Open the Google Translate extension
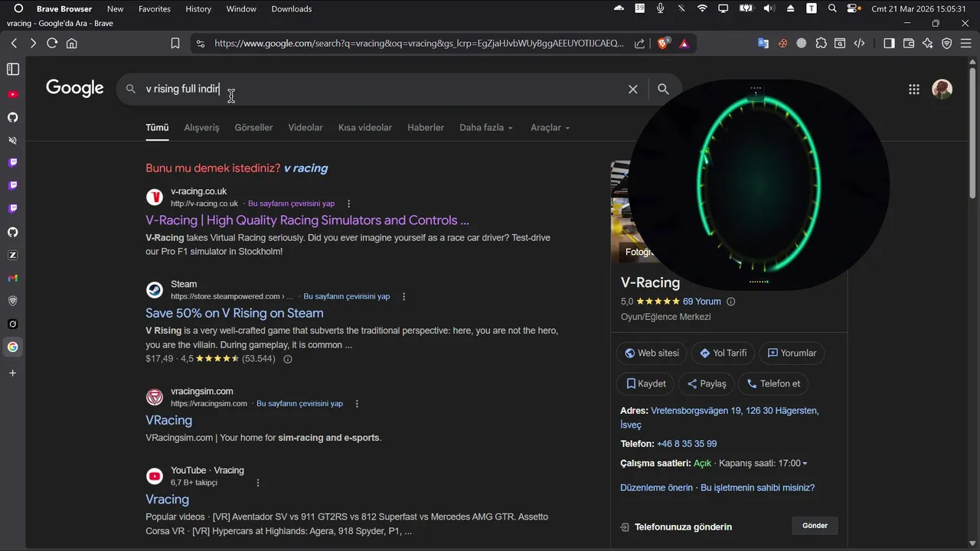This screenshot has height=551, width=980. coord(763,44)
